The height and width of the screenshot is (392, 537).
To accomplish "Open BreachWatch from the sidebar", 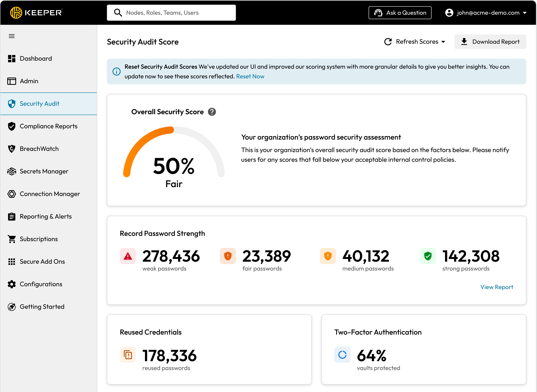I will (39, 149).
